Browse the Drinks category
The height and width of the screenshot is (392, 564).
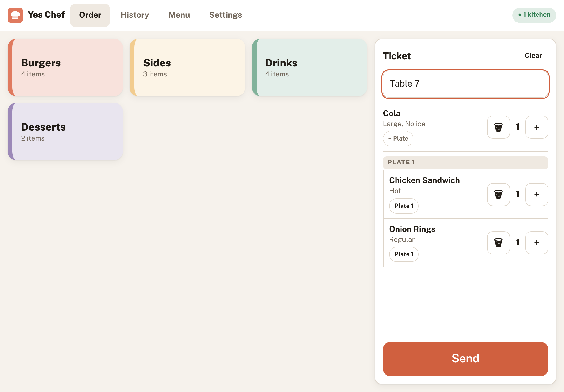click(309, 67)
